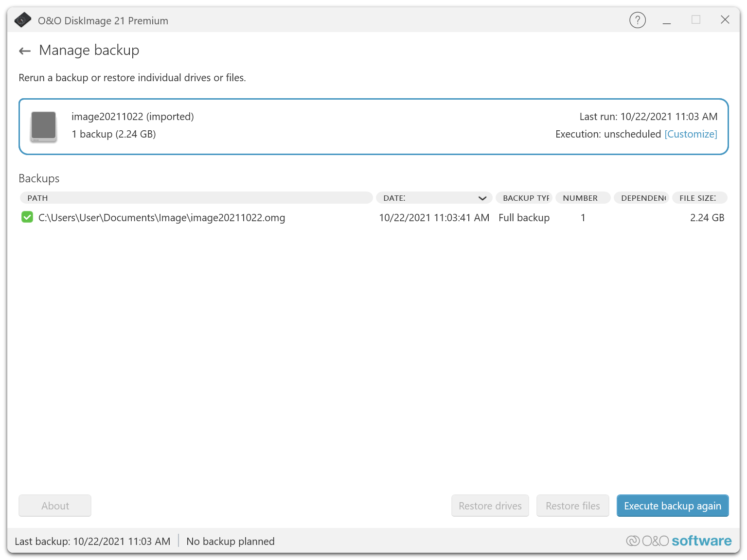Click the backup number 1 cell
The width and height of the screenshot is (747, 560).
583,218
